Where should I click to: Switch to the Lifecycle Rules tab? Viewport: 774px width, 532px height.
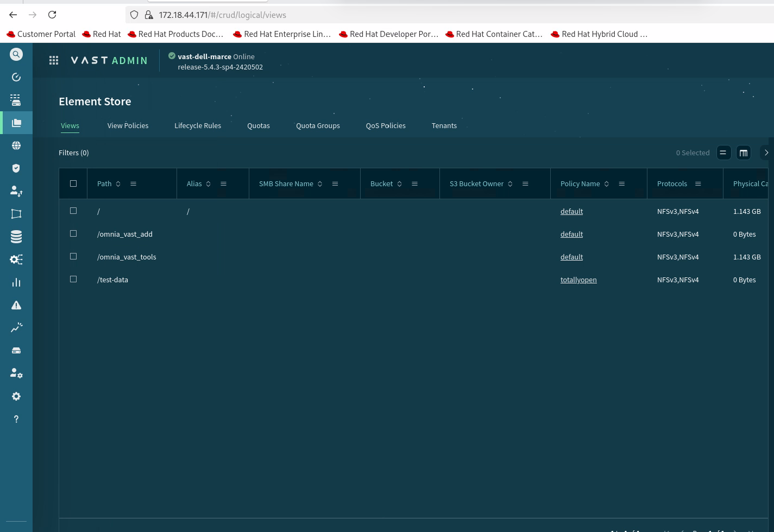198,125
